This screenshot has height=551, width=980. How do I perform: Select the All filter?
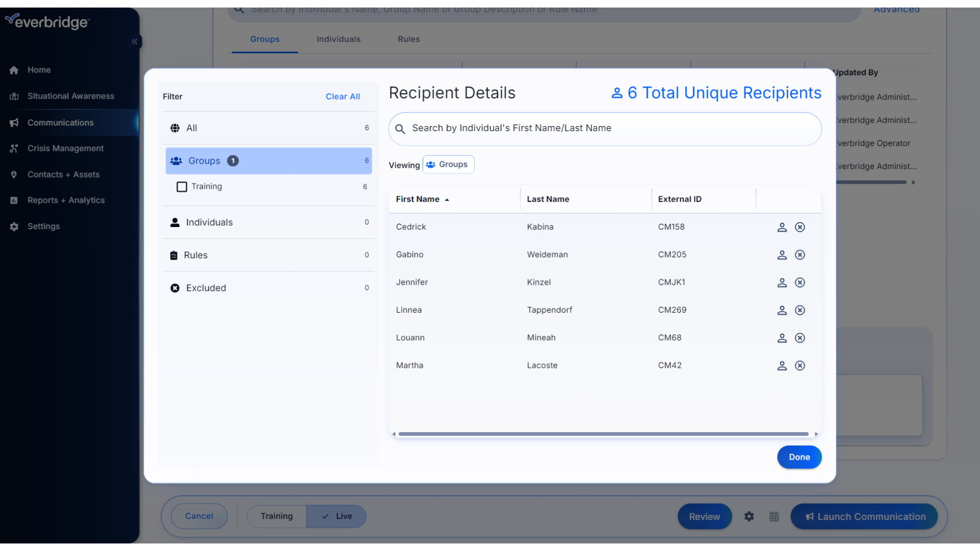(x=268, y=128)
